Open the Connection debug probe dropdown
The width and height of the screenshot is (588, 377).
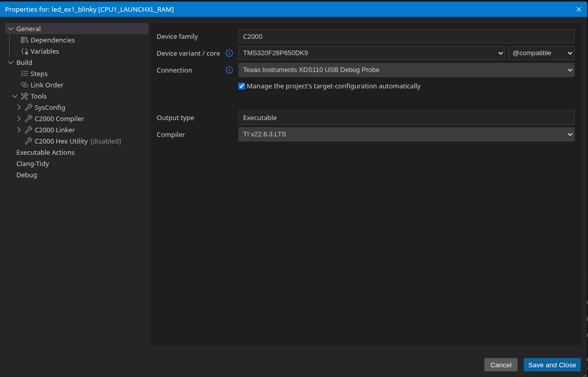406,70
